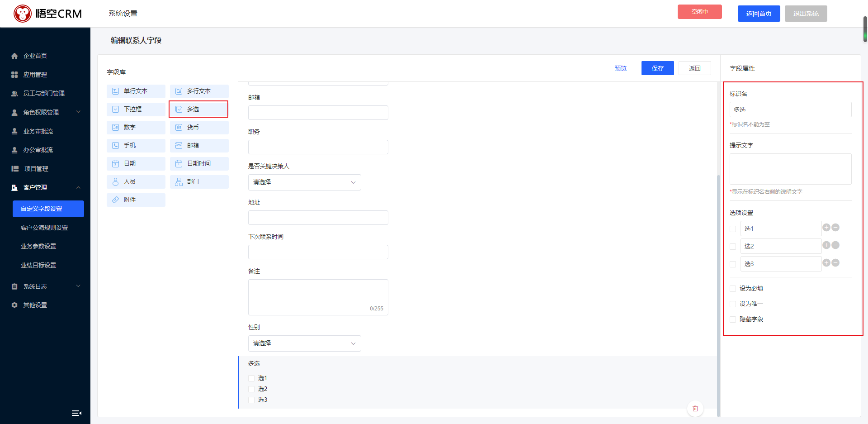Select 业务参数设置 in the sidebar

38,246
